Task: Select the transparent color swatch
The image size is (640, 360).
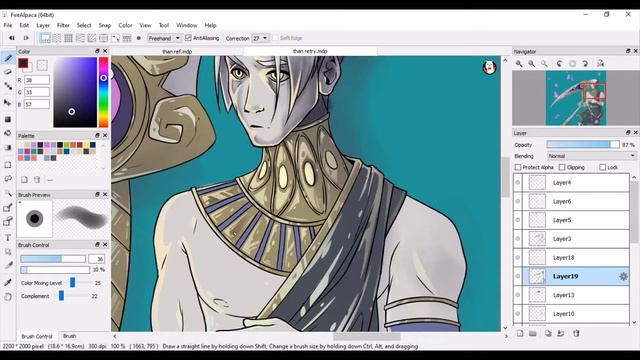Action: [42, 65]
